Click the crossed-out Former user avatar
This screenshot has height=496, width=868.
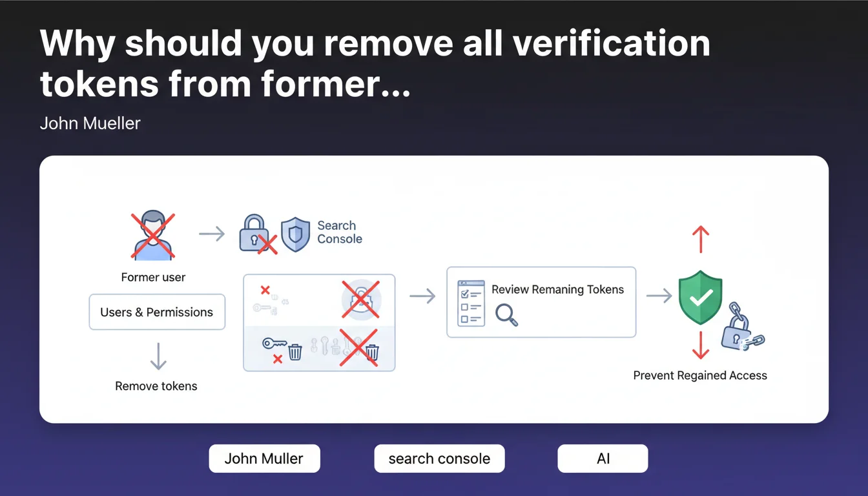153,236
